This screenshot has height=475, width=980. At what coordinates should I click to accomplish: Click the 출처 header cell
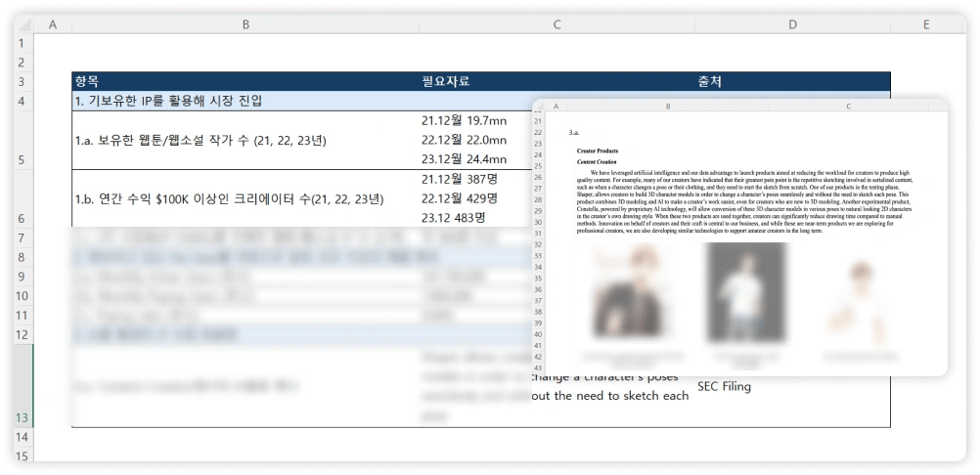pyautogui.click(x=710, y=81)
